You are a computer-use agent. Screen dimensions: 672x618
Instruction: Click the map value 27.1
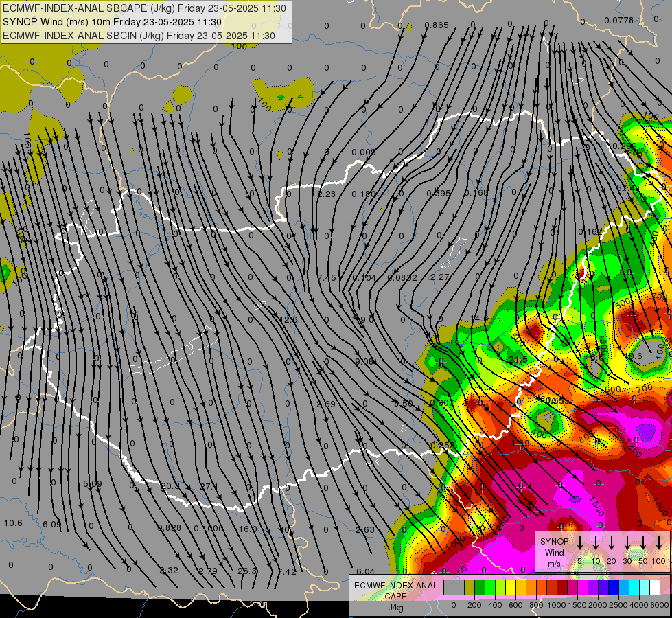point(209,486)
